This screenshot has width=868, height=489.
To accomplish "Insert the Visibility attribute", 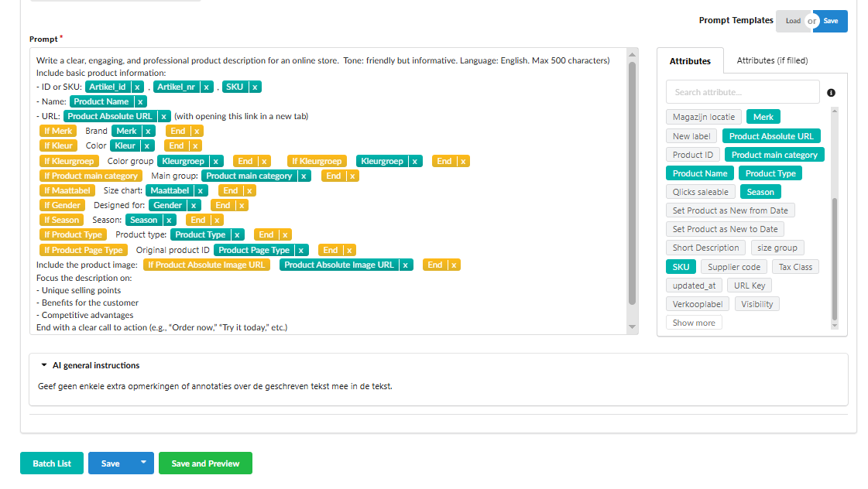I will [x=756, y=304].
